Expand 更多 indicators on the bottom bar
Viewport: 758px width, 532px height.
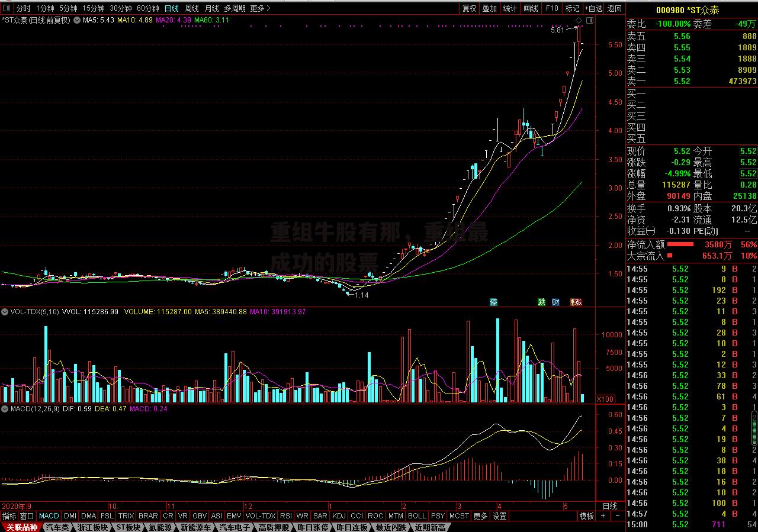[480, 516]
